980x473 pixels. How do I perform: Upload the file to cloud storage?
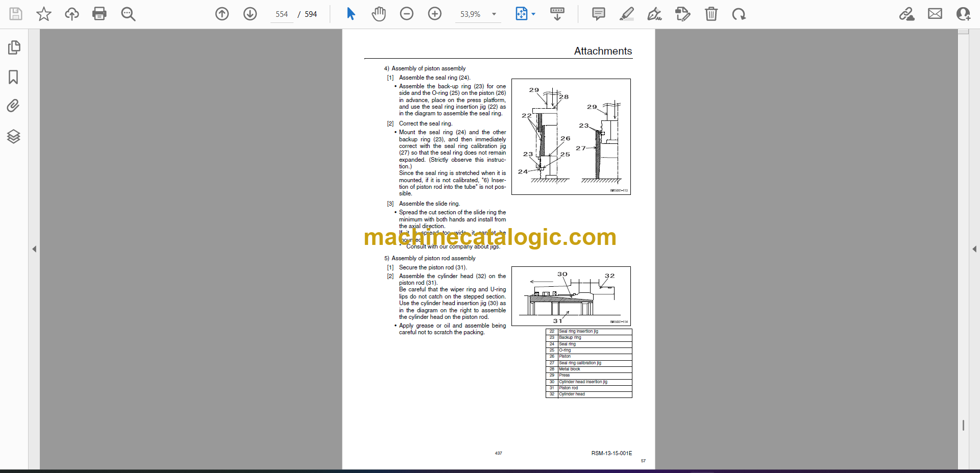click(72, 14)
